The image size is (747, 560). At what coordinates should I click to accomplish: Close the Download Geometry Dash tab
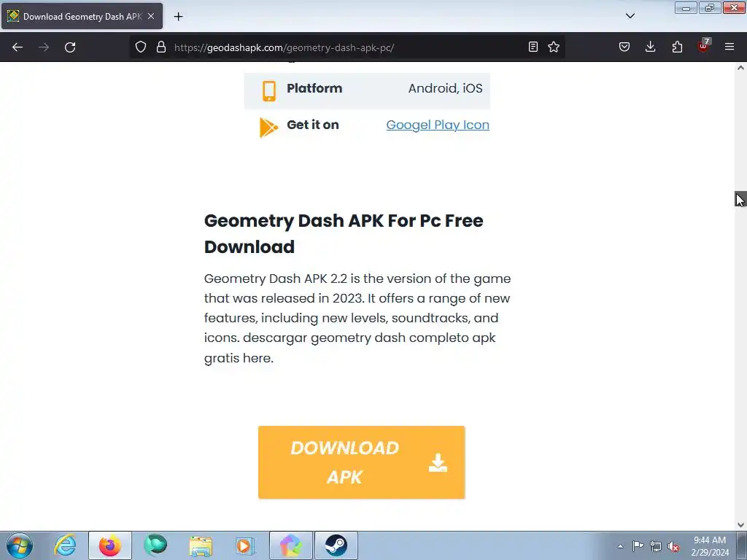click(x=151, y=17)
